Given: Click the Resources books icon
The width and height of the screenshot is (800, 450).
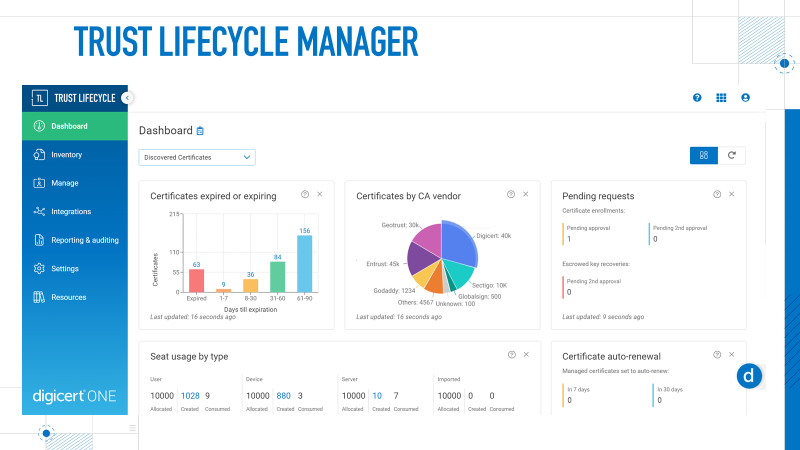Looking at the screenshot, I should (39, 297).
